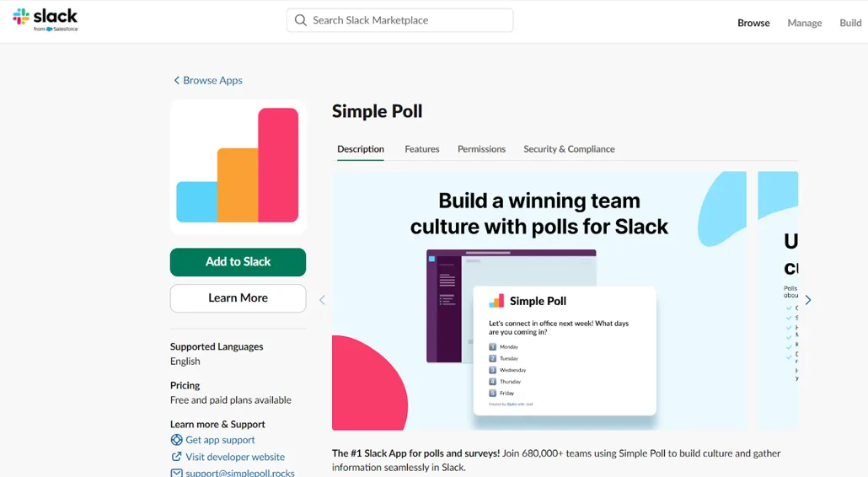Screen dimensions: 868x477
Task: Click the support email envelope icon
Action: [x=176, y=473]
